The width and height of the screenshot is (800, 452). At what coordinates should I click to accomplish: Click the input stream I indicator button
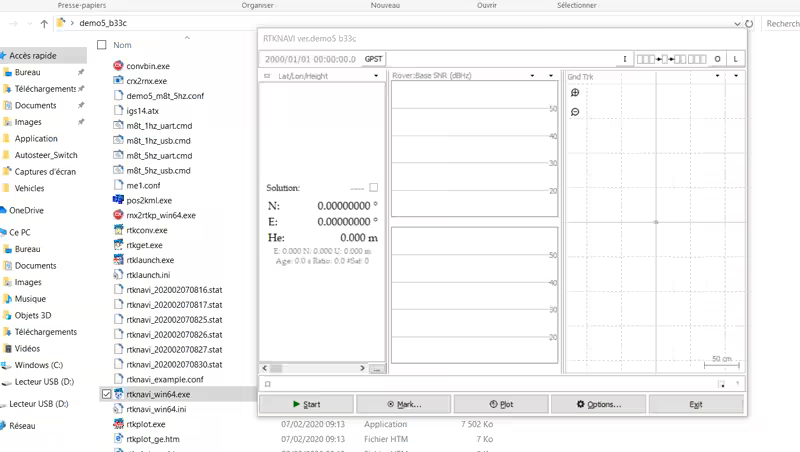[625, 59]
